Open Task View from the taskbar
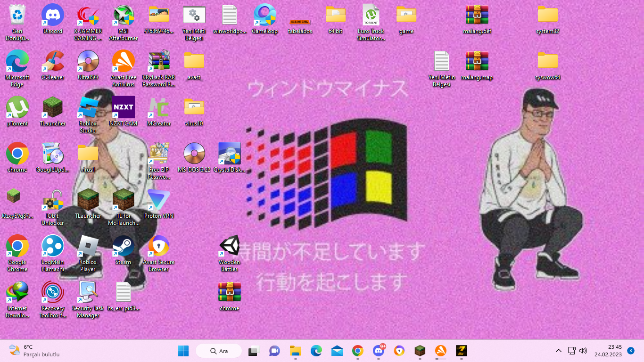 click(254, 351)
